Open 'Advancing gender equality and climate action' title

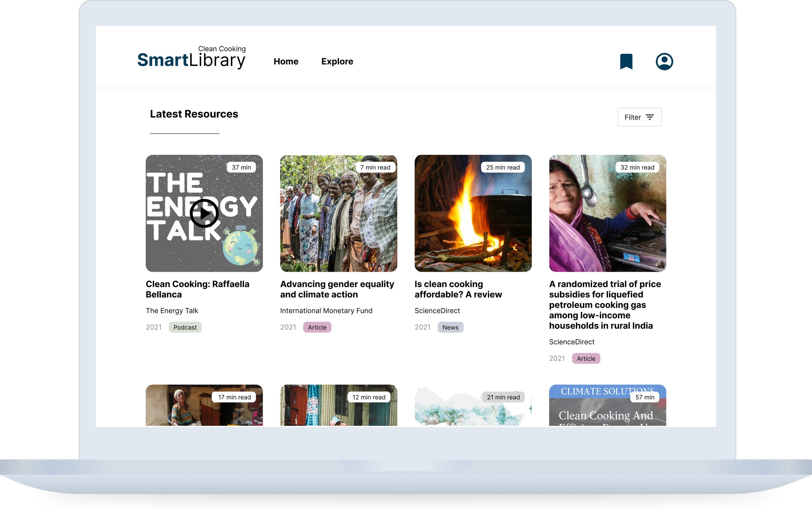[x=336, y=289]
